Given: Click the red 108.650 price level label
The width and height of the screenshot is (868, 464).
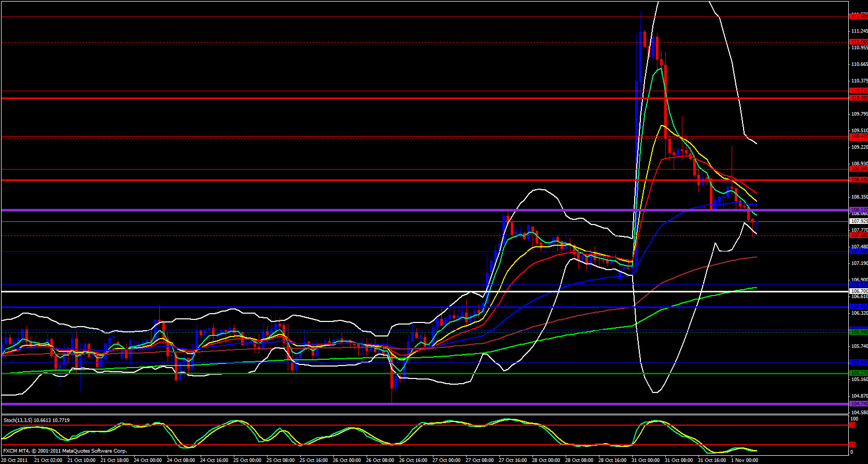Looking at the screenshot, I should tap(859, 180).
